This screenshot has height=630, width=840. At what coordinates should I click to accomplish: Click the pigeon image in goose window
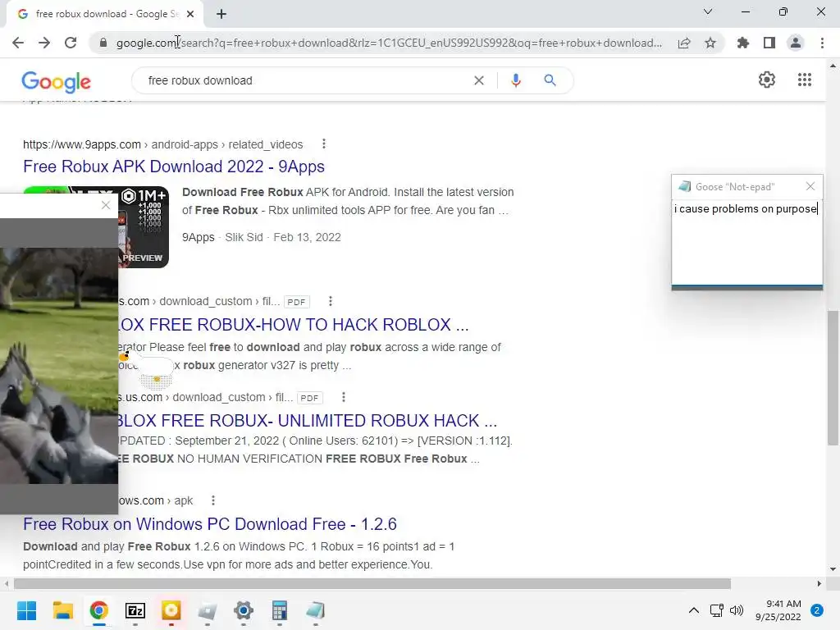point(59,366)
